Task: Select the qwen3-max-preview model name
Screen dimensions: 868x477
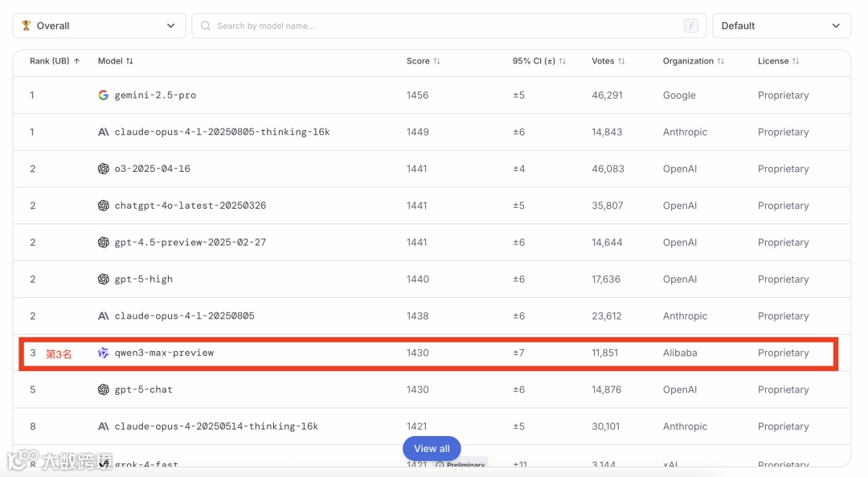Action: point(164,353)
